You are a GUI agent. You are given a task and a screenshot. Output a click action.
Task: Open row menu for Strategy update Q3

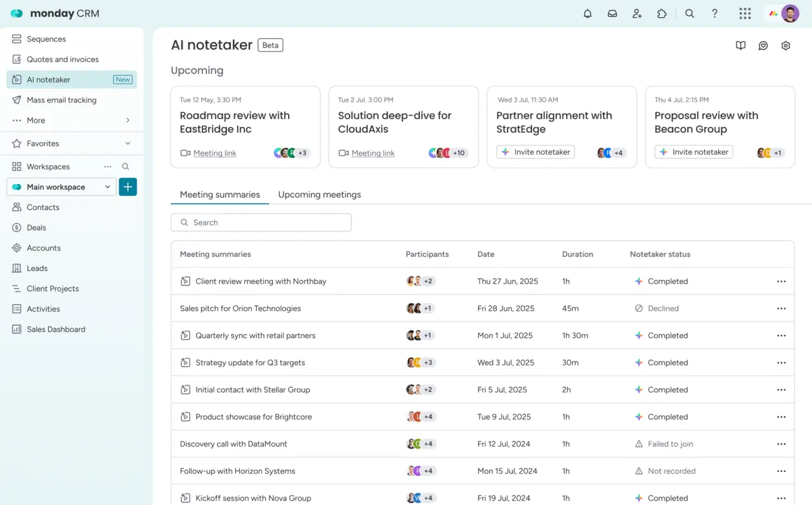click(x=782, y=363)
